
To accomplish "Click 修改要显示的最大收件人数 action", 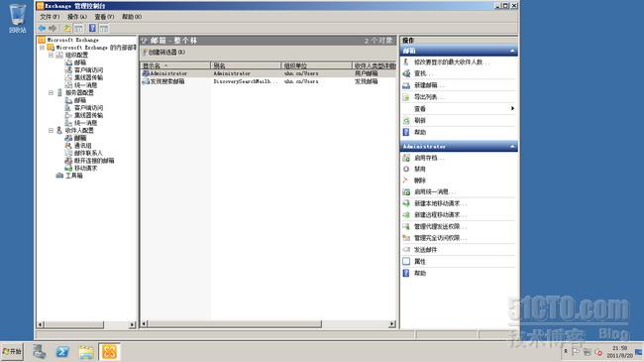I will point(452,62).
